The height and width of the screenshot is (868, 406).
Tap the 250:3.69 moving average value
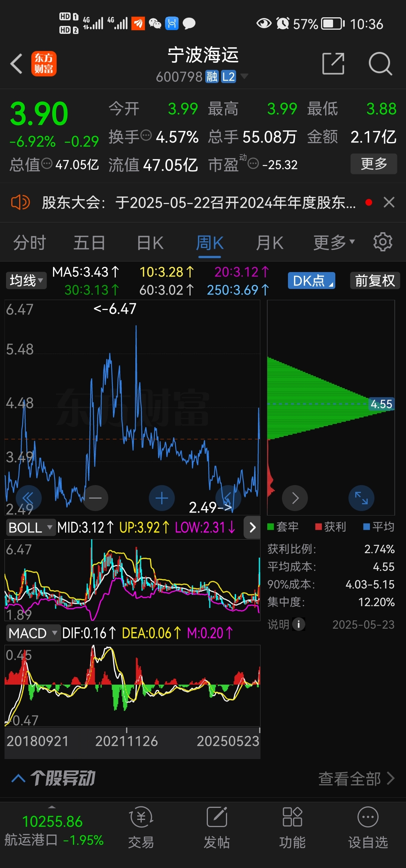(238, 290)
